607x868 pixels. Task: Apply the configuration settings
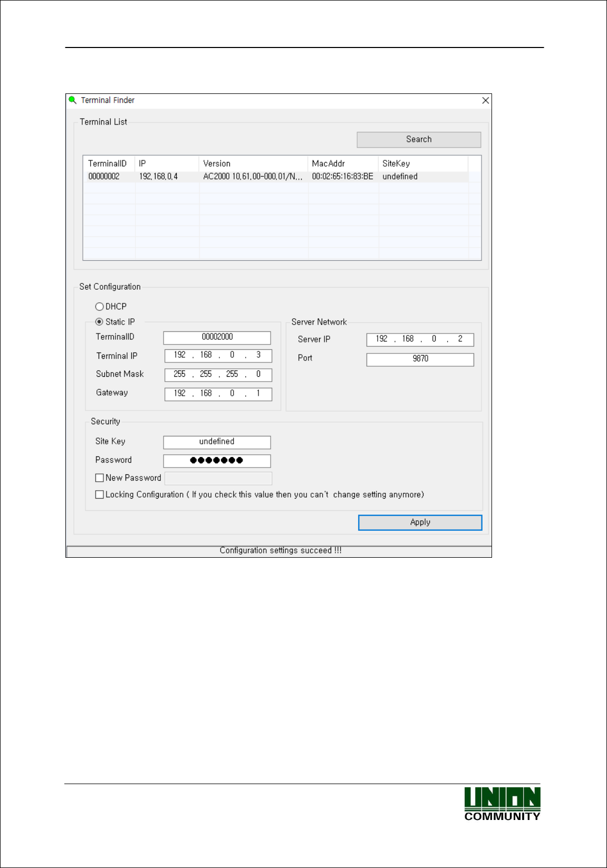[420, 522]
